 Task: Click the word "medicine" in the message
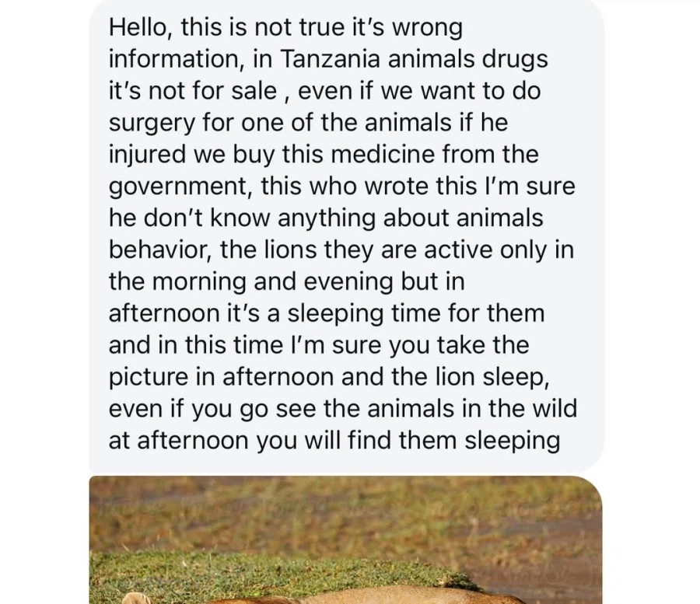coord(401,155)
